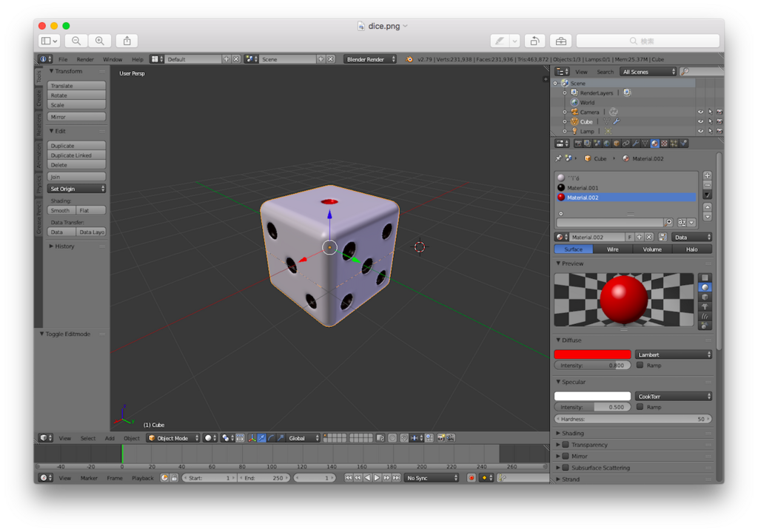Remove the selected material slot with minus
Viewport: 758px width, 532px height.
pos(707,185)
